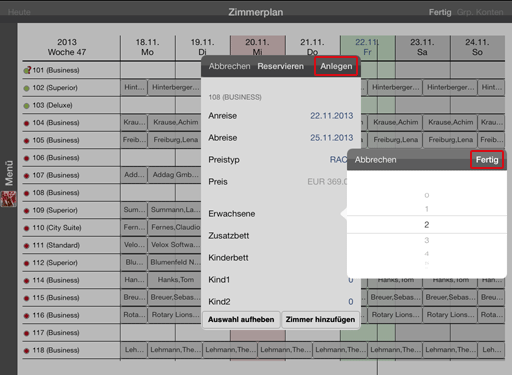Select the 18.11. Mo column header
The width and height of the screenshot is (512, 375).
147,47
